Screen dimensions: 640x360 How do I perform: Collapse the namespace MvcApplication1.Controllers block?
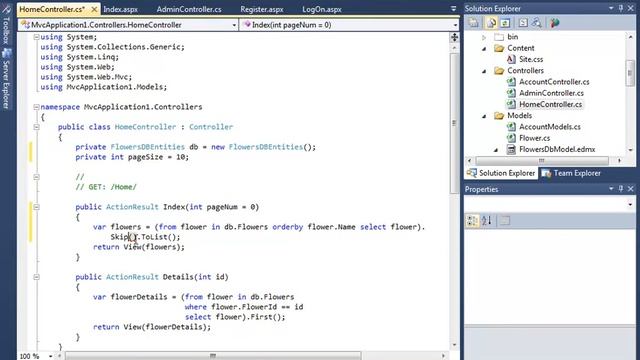coord(36,107)
